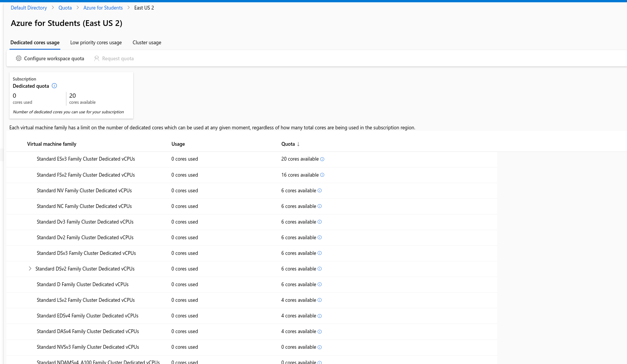Click the Request quota button

(x=114, y=58)
